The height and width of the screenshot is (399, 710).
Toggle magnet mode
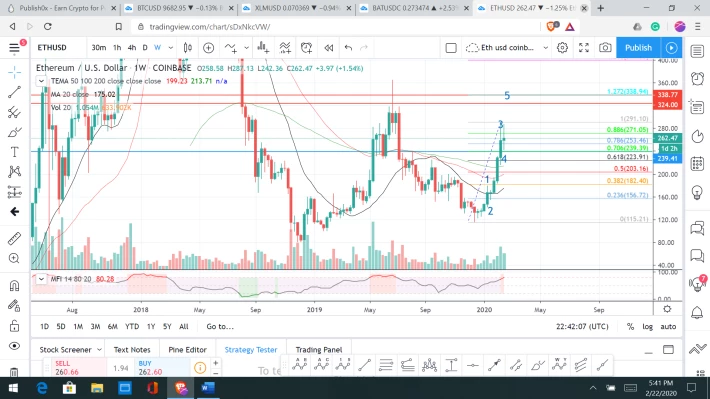pyautogui.click(x=14, y=285)
